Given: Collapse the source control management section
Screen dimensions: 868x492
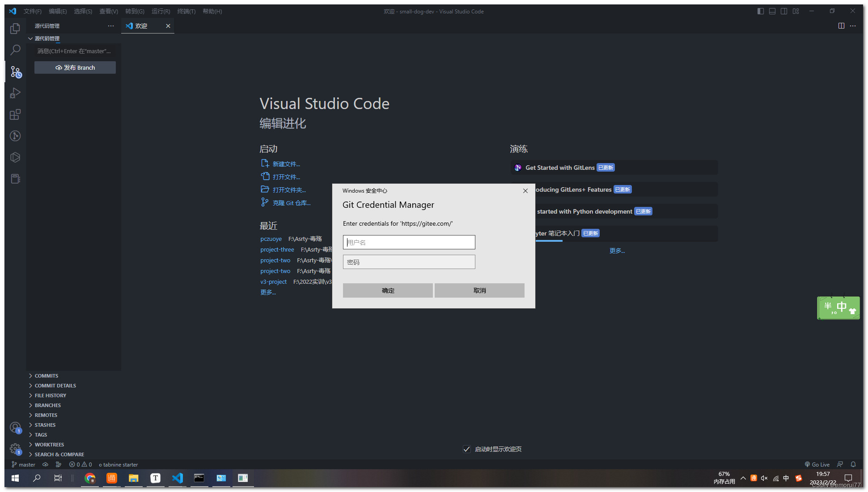Looking at the screenshot, I should (x=47, y=38).
